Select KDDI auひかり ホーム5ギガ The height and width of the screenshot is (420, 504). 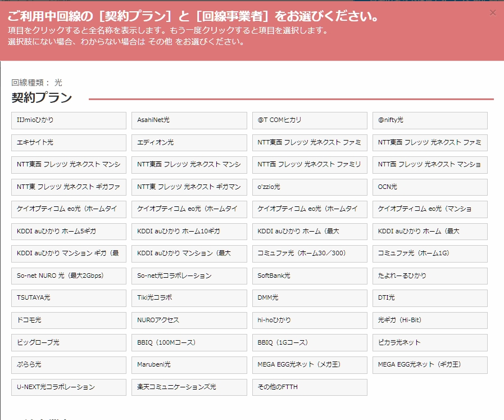[69, 231]
